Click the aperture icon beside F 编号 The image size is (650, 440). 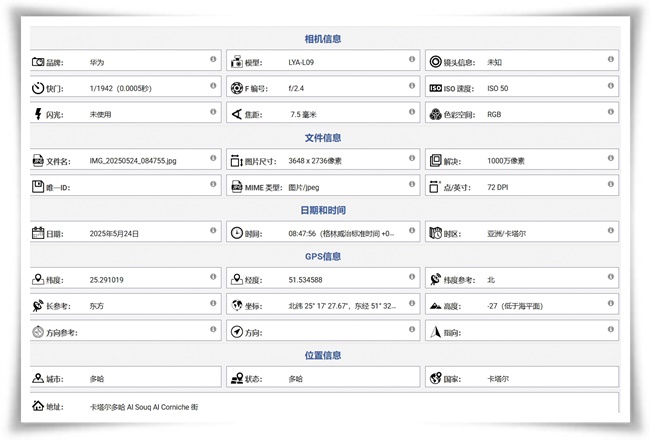[237, 88]
